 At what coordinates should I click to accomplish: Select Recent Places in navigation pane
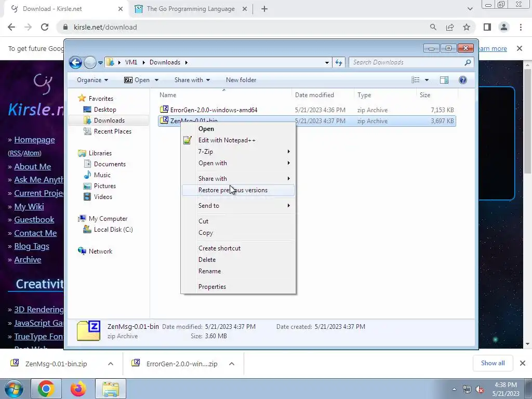112,131
